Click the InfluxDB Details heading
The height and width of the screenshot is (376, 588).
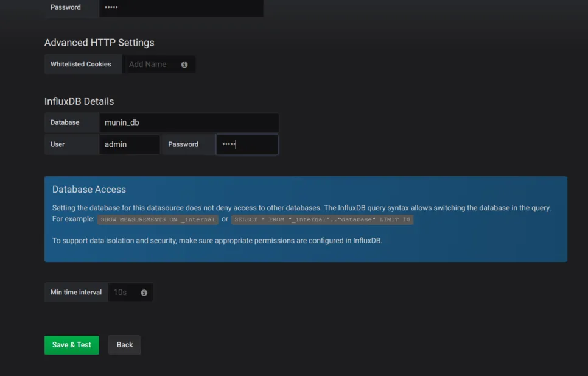point(79,101)
